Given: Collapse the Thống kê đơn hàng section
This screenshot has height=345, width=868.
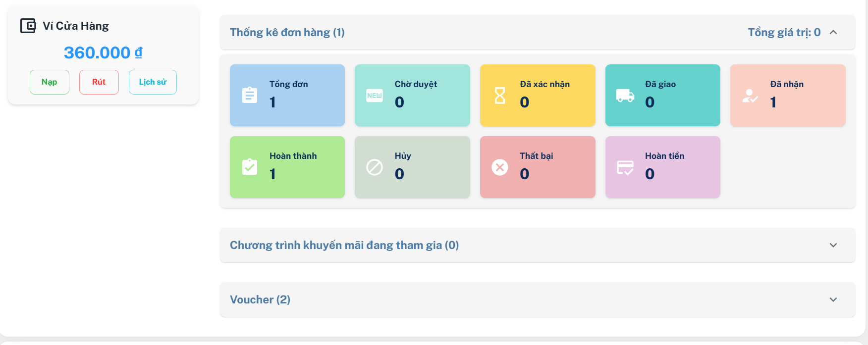Looking at the screenshot, I should tap(833, 32).
